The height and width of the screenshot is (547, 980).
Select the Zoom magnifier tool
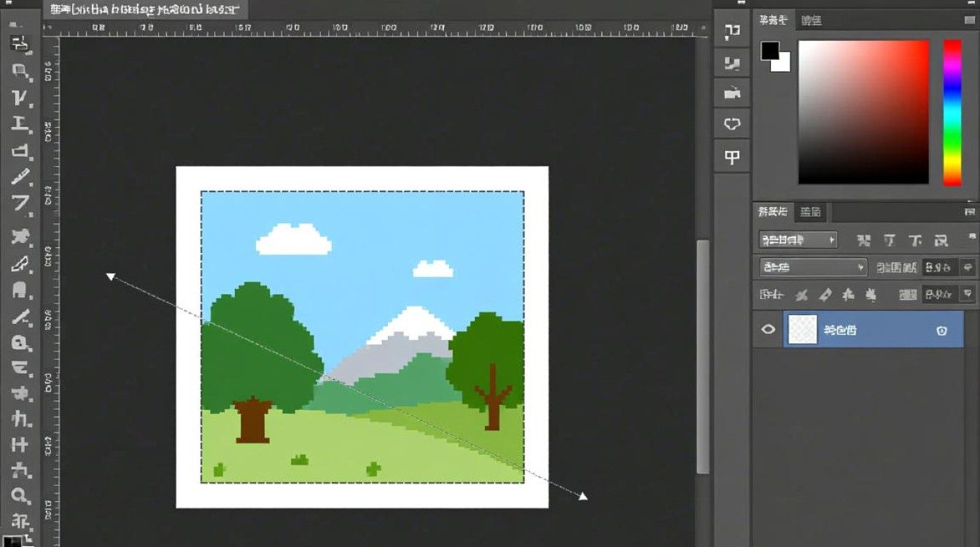(20, 497)
